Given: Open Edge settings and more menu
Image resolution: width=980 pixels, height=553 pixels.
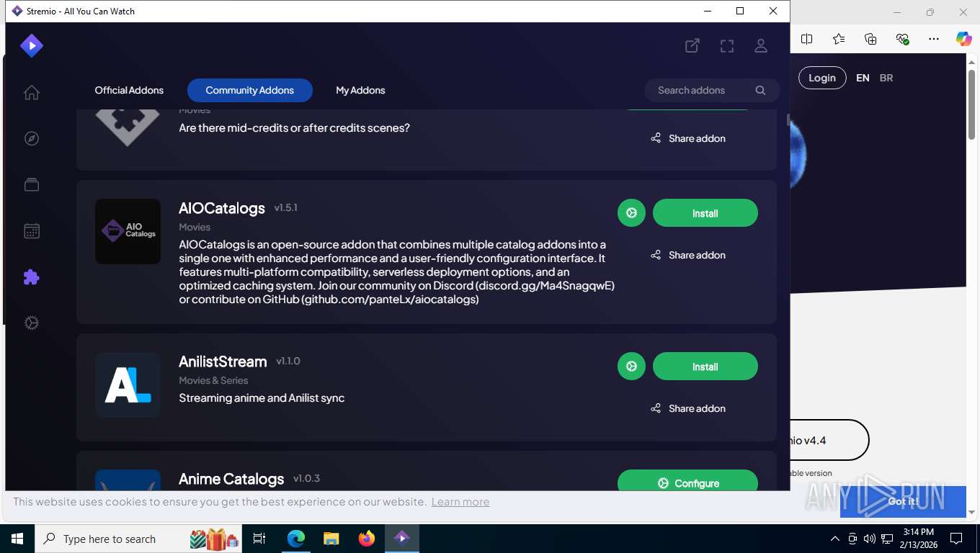Looking at the screenshot, I should pos(934,39).
